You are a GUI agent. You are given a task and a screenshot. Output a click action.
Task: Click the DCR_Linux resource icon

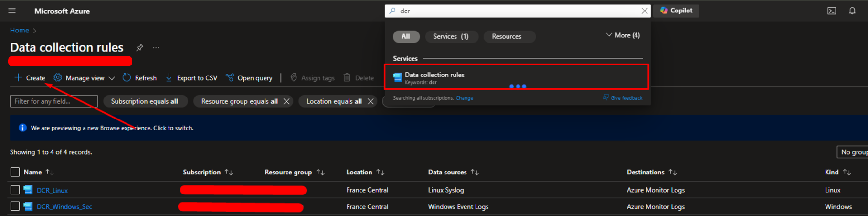(28, 190)
